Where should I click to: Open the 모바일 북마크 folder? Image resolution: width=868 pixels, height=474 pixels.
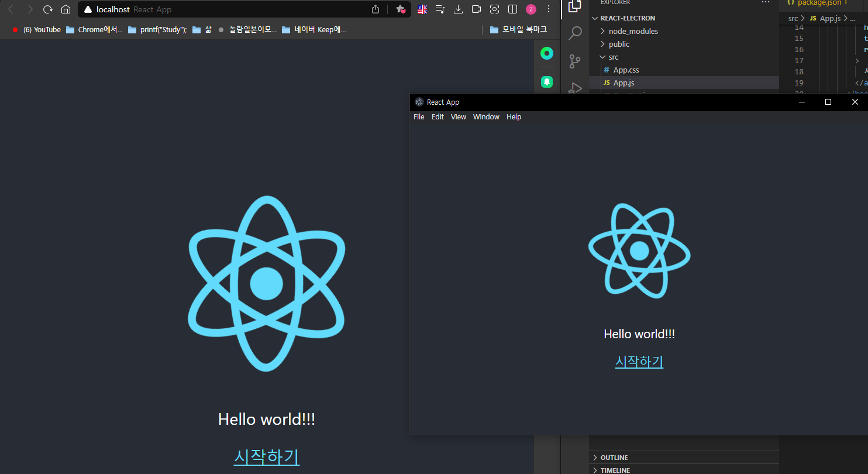518,30
